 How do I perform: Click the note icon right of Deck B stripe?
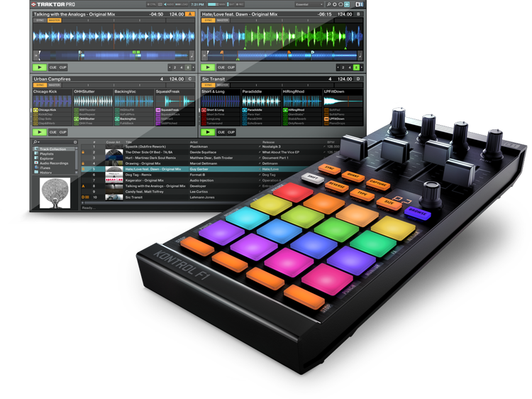(360, 55)
